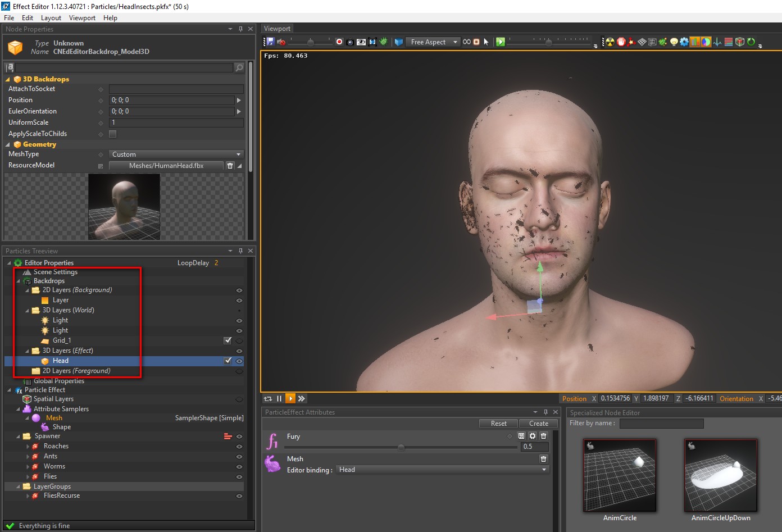Open the Editor binding Head dropdown

pos(443,470)
